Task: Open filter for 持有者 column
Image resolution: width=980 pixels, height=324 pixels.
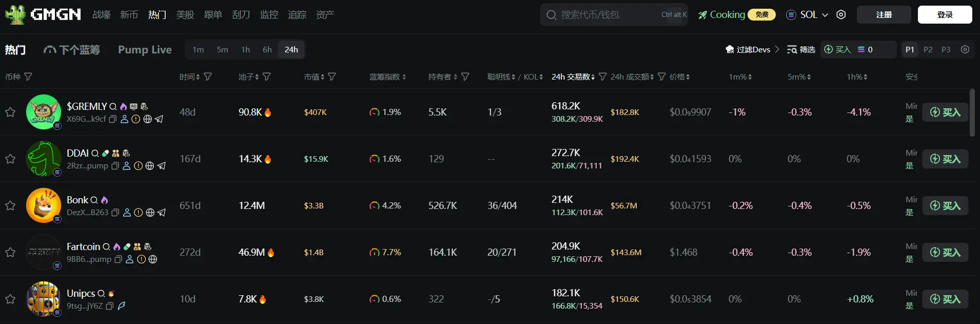Action: (465, 77)
